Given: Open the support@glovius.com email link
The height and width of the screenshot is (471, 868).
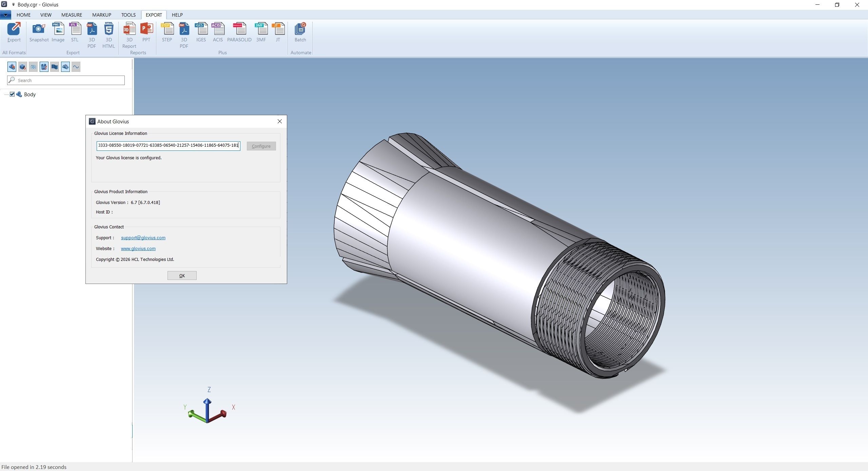Looking at the screenshot, I should (x=143, y=238).
